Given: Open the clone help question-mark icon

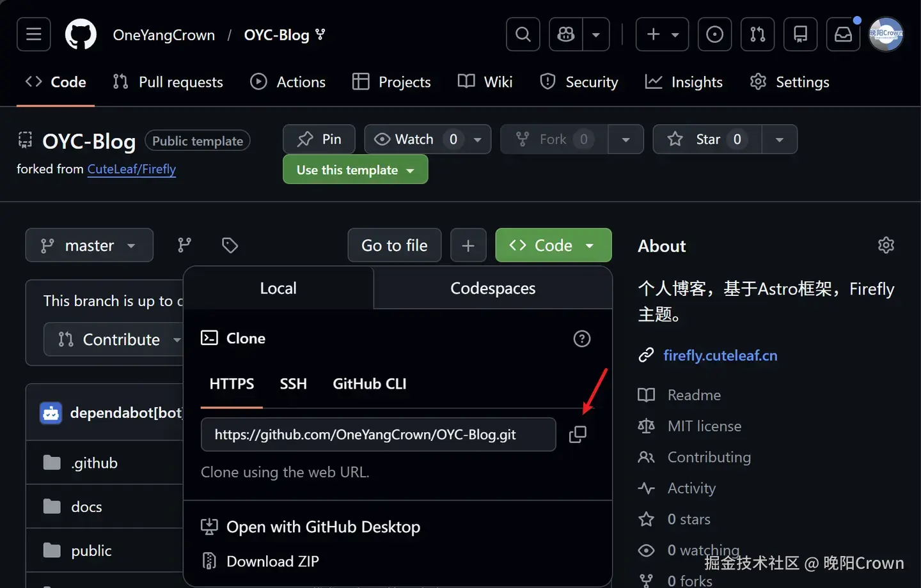Looking at the screenshot, I should (x=582, y=339).
